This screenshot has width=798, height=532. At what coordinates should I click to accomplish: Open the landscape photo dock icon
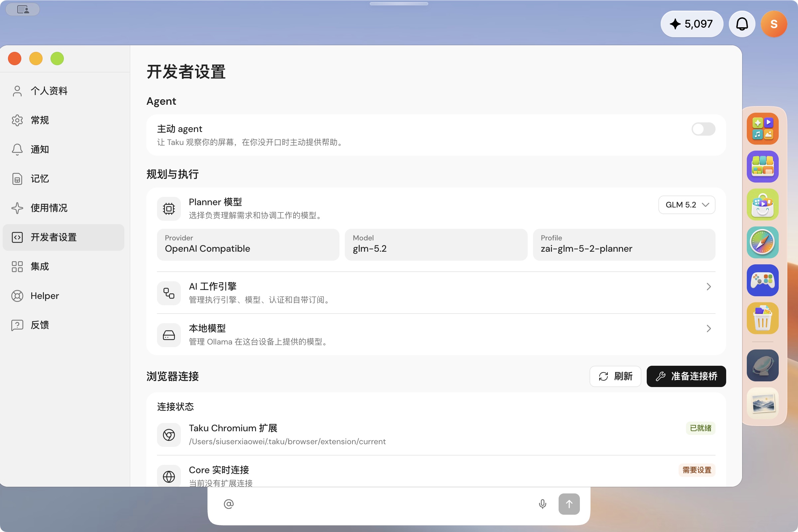[762, 403]
